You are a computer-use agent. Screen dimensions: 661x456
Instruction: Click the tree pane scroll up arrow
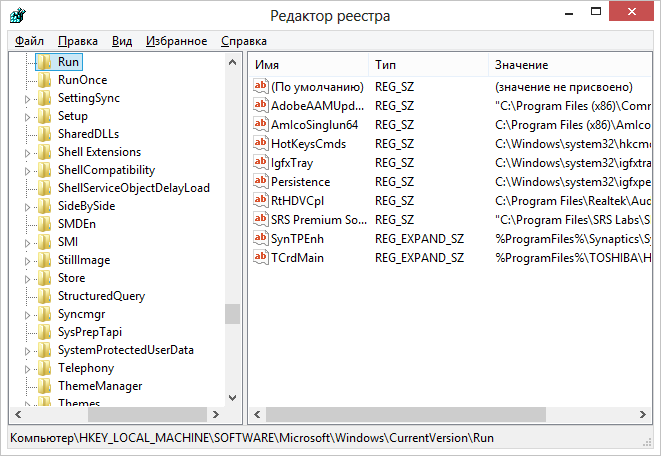pyautogui.click(x=232, y=62)
